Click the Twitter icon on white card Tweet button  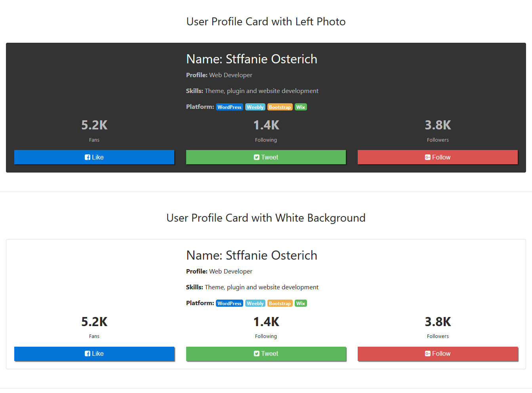point(257,354)
